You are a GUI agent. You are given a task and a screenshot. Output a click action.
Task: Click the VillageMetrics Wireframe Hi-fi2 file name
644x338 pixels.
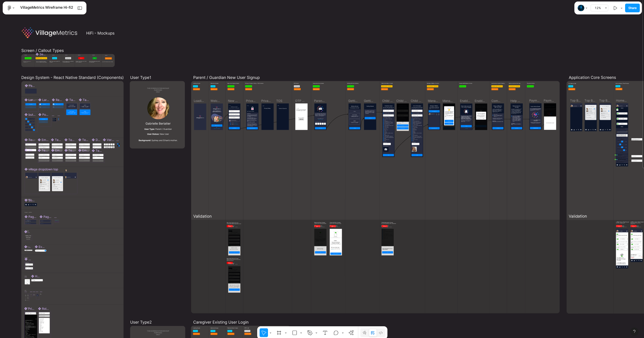click(x=47, y=8)
